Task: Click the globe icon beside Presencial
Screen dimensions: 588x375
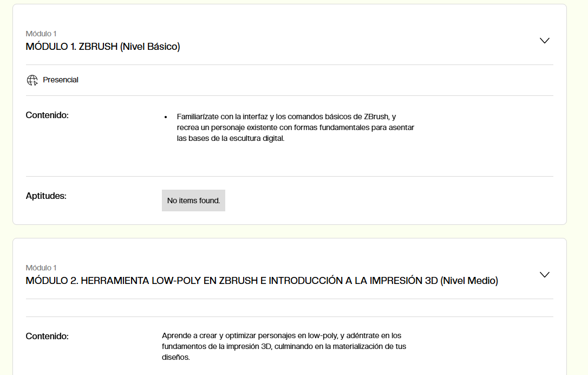Action: 32,80
